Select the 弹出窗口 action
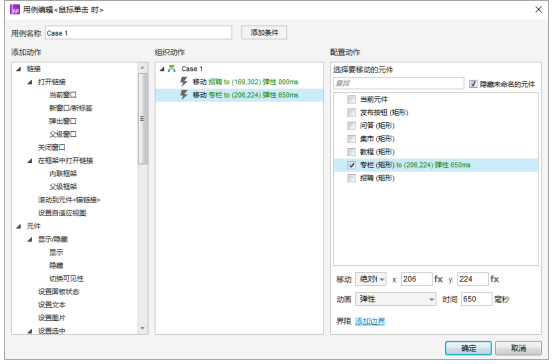Image resolution: width=553 pixels, height=364 pixels. point(63,121)
